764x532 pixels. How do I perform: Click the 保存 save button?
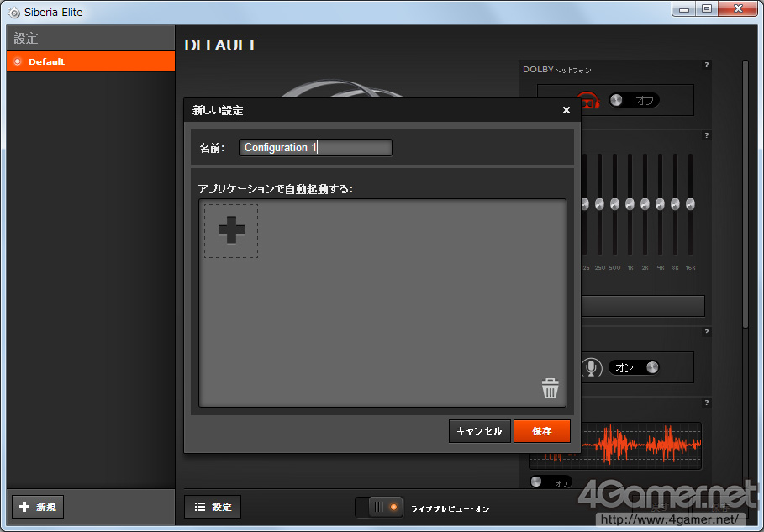542,431
